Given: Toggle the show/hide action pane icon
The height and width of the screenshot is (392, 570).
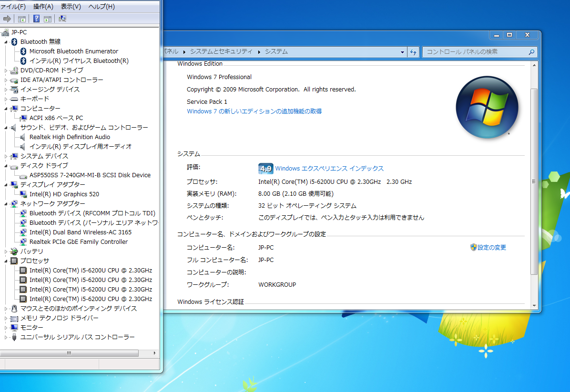Looking at the screenshot, I should click(x=48, y=19).
